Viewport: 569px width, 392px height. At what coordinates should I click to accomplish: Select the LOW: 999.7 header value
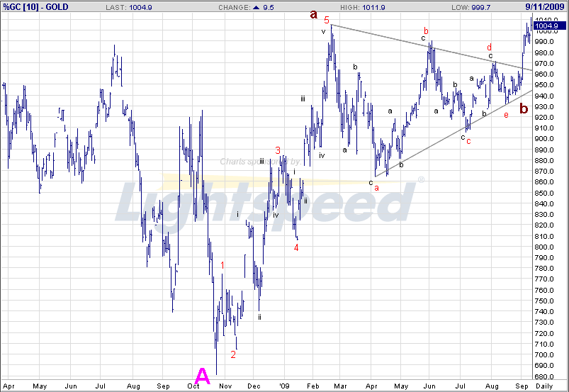click(x=471, y=7)
